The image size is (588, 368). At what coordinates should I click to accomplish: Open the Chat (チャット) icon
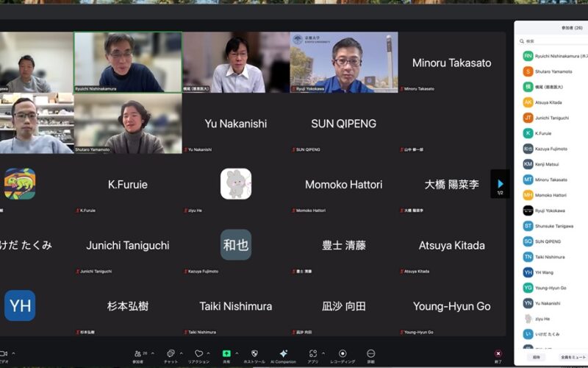pos(171,353)
